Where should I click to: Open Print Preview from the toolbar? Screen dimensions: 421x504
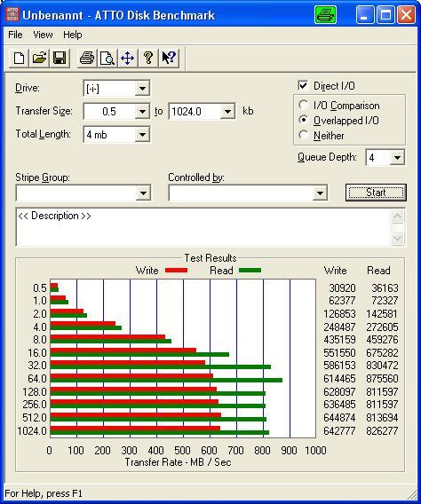[x=107, y=59]
